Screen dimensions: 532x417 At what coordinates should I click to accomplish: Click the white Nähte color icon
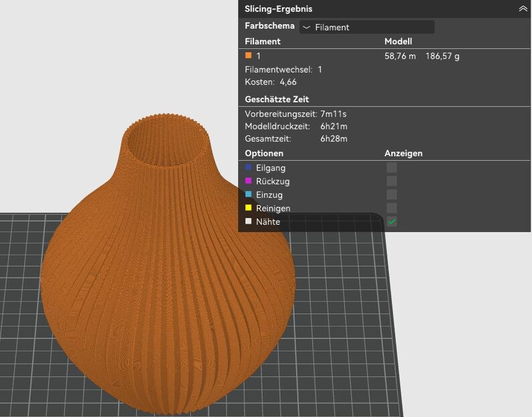[249, 222]
